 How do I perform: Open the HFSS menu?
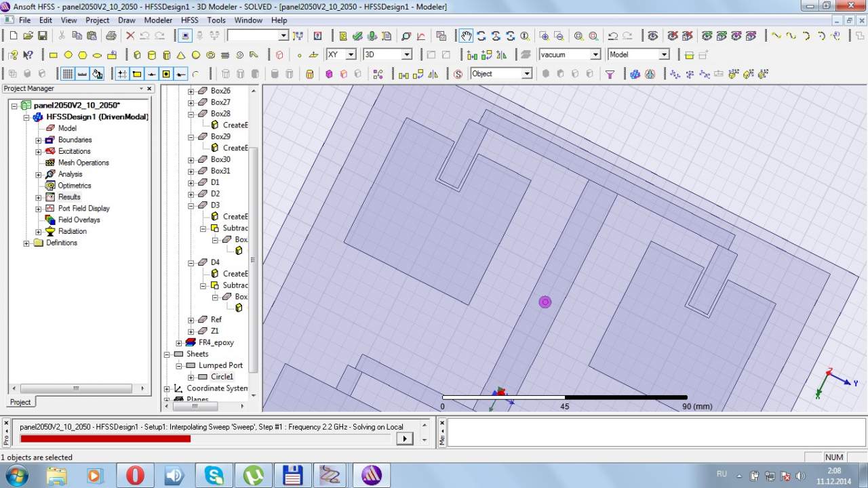(189, 20)
